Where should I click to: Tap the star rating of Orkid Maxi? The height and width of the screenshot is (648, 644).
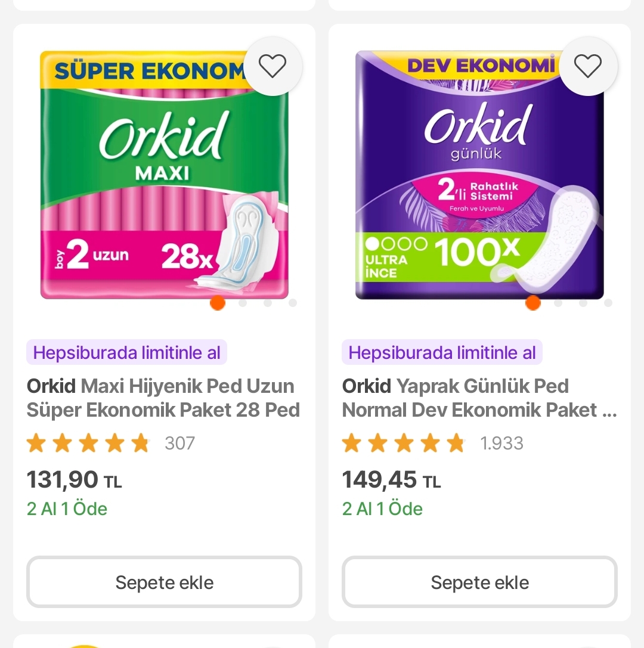coord(88,444)
